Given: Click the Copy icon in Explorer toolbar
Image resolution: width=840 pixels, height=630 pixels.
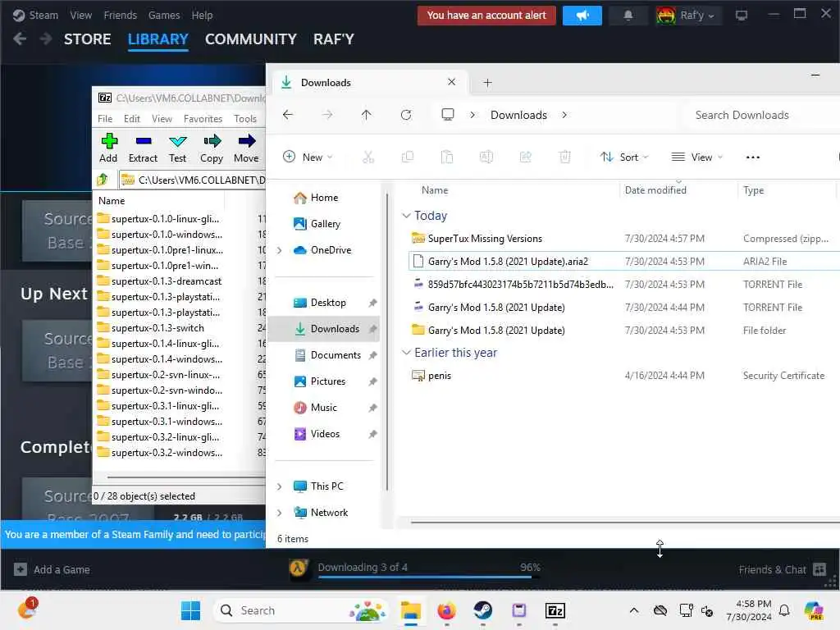Looking at the screenshot, I should click(x=408, y=157).
